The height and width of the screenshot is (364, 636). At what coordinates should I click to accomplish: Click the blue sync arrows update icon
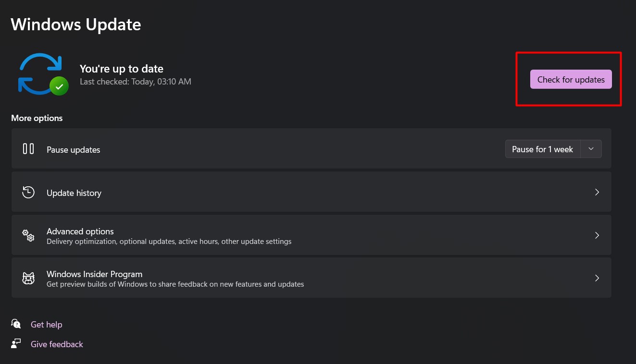pyautogui.click(x=38, y=72)
